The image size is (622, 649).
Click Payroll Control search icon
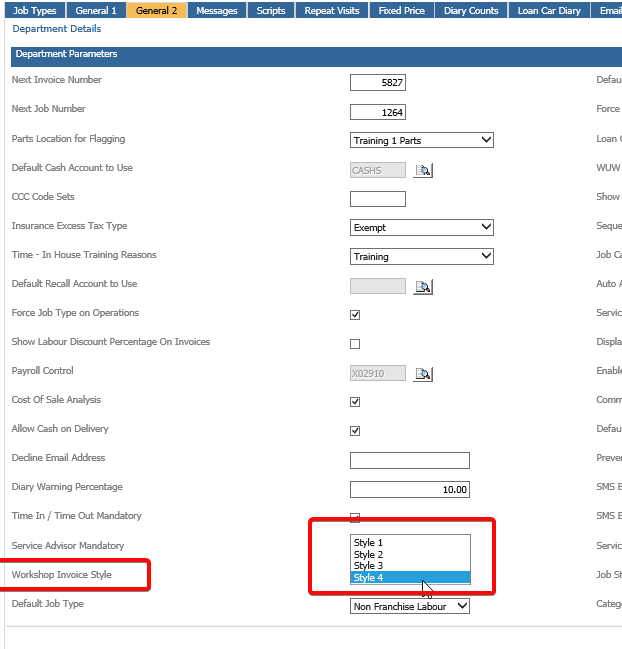click(423, 374)
